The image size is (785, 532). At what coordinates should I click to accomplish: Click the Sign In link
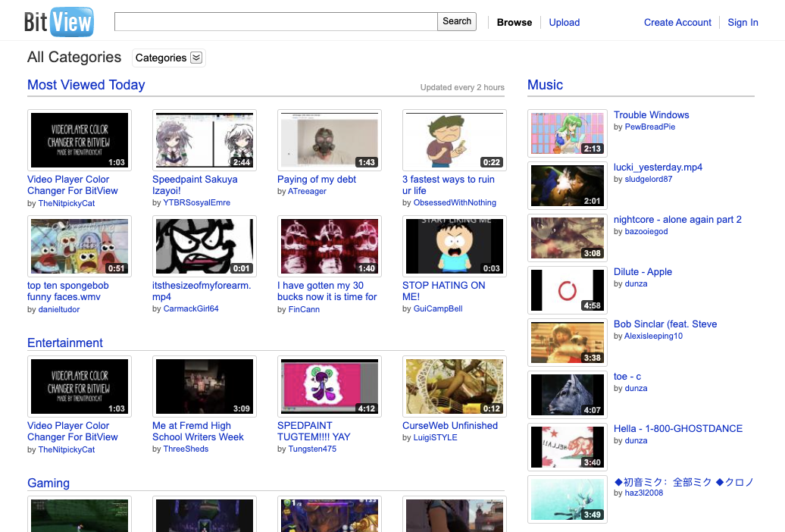coord(743,23)
